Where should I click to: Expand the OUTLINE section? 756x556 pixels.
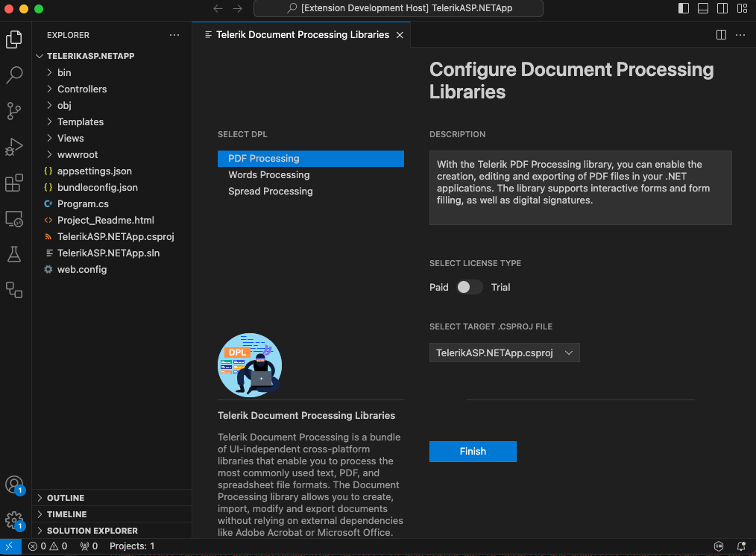112,498
